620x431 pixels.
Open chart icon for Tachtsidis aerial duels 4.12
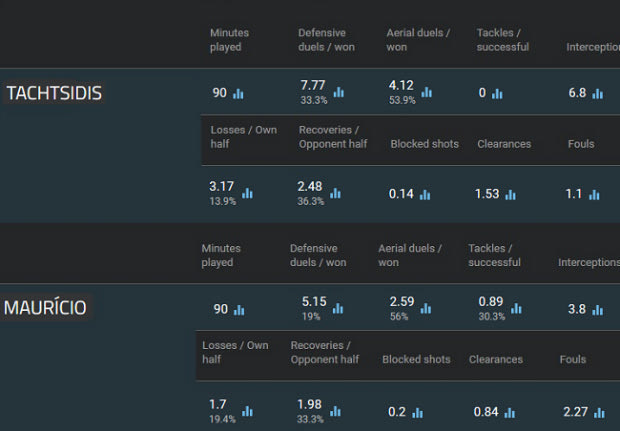pyautogui.click(x=427, y=93)
